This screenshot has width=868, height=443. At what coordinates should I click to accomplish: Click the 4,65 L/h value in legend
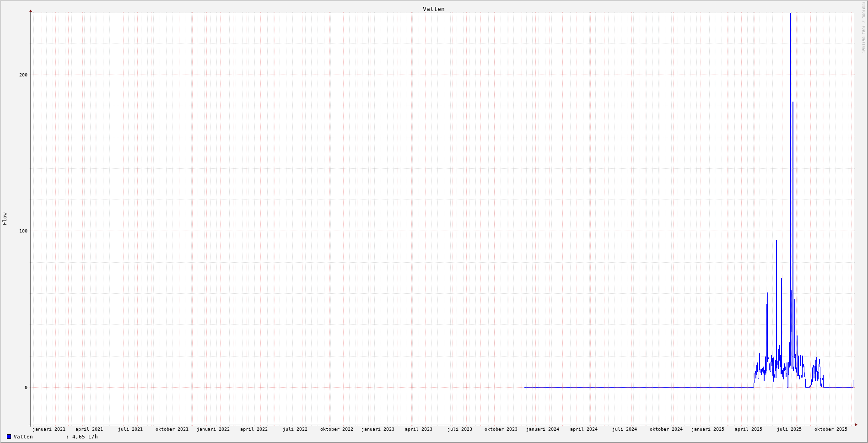[x=85, y=437]
